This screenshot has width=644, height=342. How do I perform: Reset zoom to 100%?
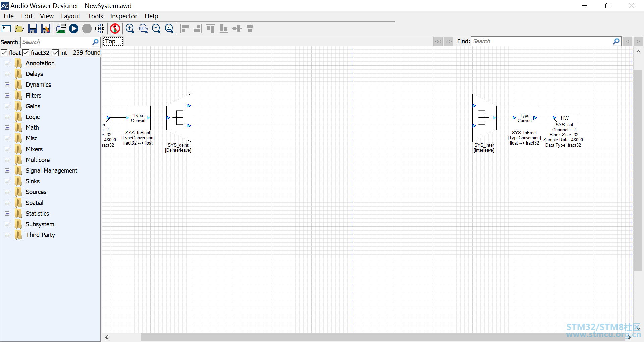[143, 28]
